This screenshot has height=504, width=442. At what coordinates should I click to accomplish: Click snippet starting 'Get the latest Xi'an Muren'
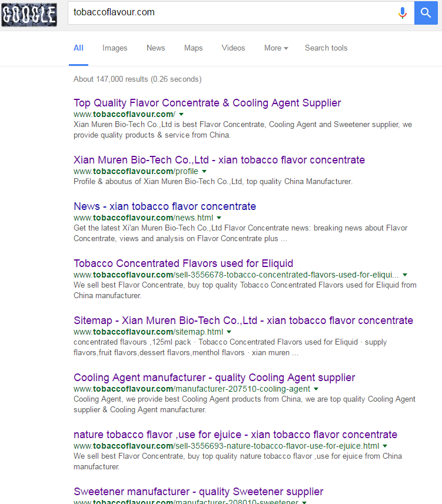point(241,233)
